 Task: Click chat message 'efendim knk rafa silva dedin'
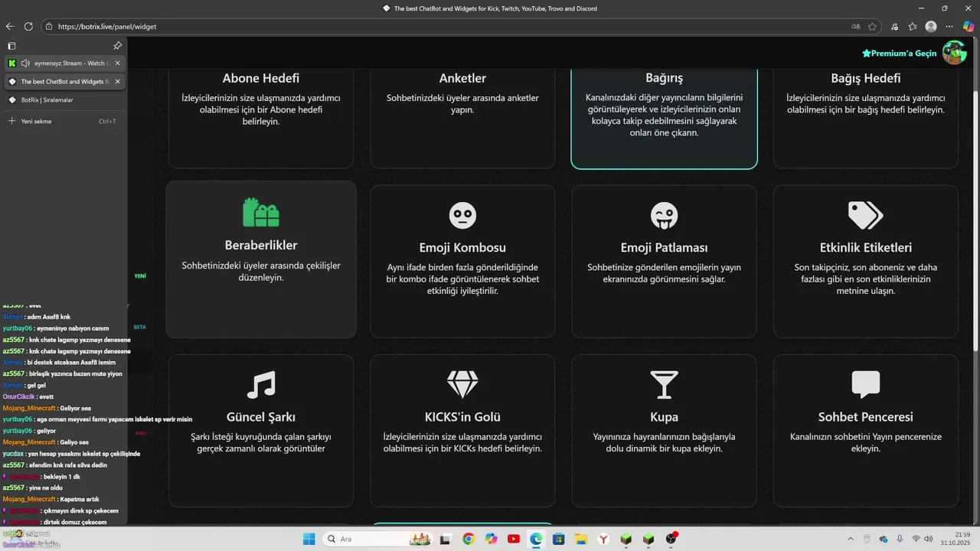(x=67, y=465)
